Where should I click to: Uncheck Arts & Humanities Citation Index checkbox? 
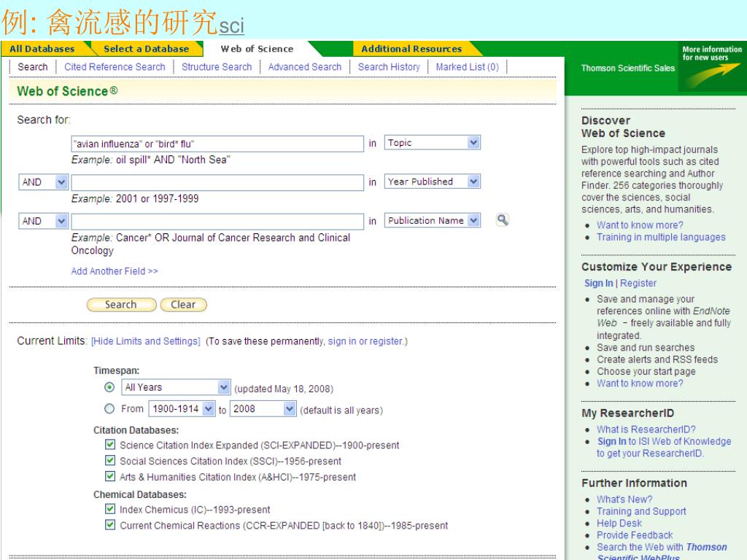click(110, 476)
